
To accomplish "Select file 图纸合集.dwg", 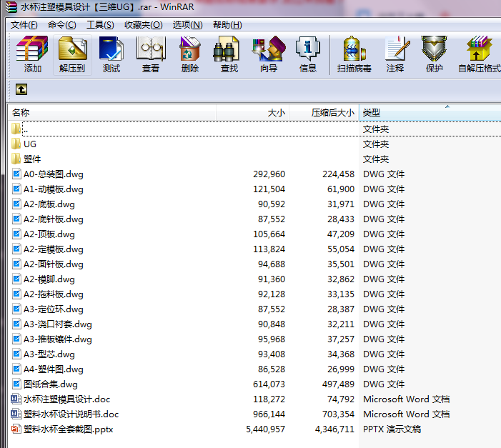I will coord(254,384).
